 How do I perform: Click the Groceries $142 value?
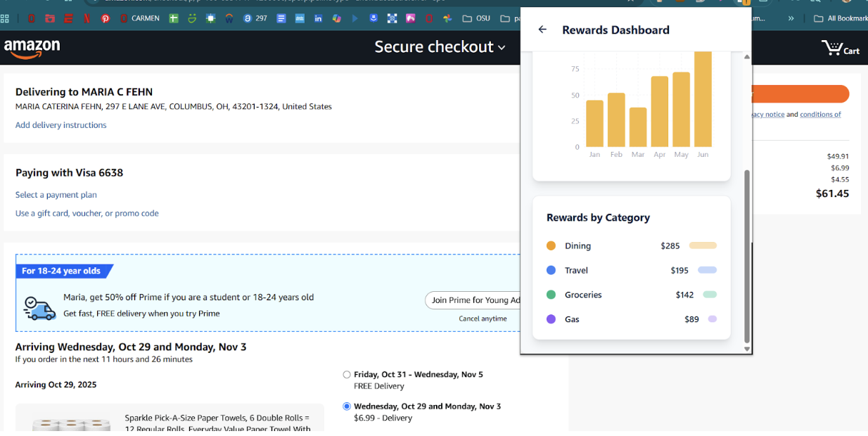point(684,295)
